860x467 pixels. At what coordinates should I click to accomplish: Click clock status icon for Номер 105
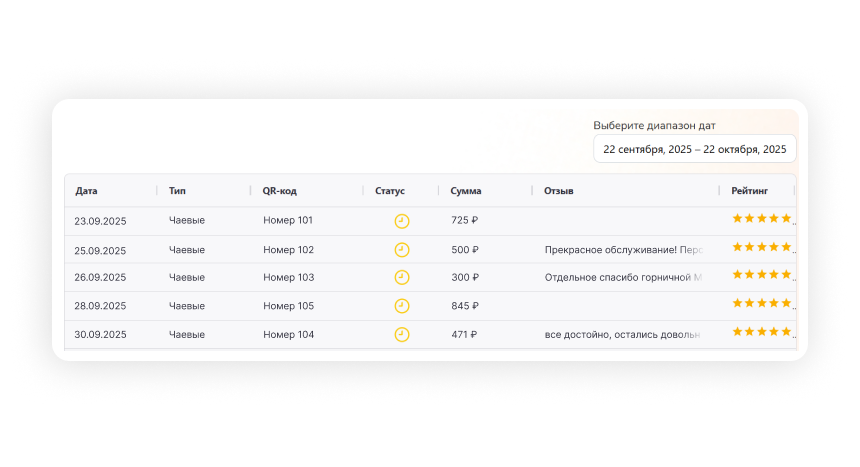coord(402,306)
